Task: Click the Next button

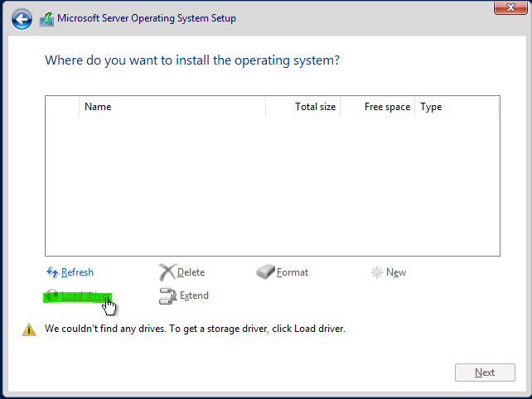Action: pyautogui.click(x=485, y=373)
